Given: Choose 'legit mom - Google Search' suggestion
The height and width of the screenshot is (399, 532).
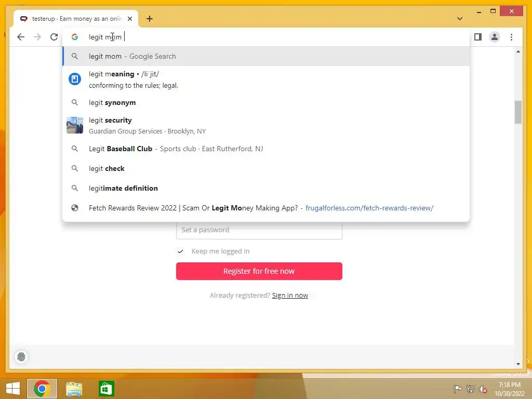Looking at the screenshot, I should point(267,56).
